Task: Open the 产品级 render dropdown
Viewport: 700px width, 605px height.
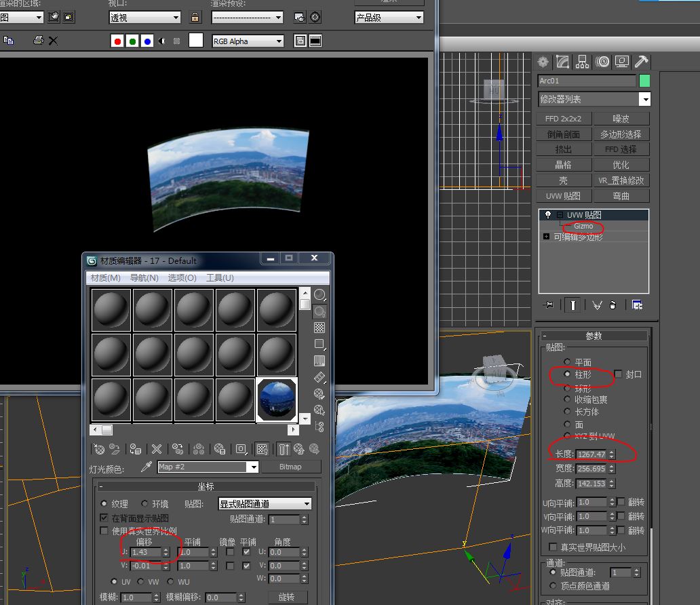Action: tap(389, 18)
